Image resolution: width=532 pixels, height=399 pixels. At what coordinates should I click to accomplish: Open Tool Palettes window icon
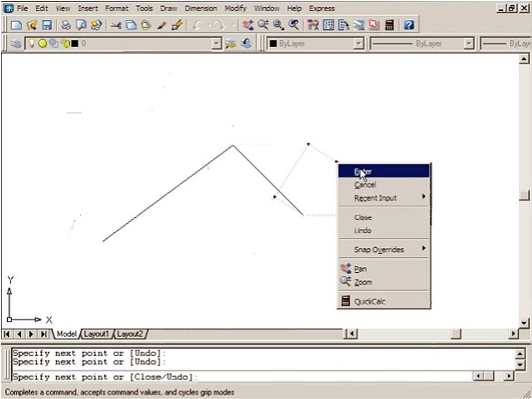point(344,25)
